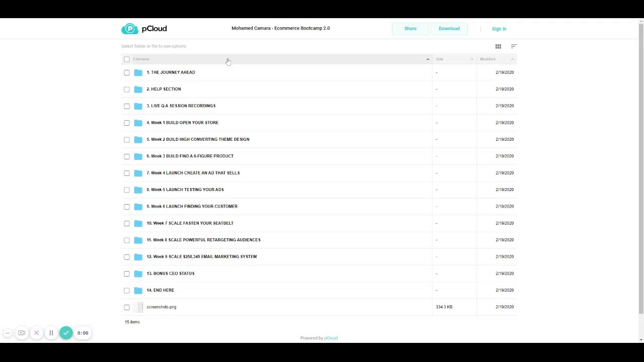Click the Week 1 BUILD OPEN YOUR STORE folder icon
This screenshot has width=644, height=362.
[138, 123]
